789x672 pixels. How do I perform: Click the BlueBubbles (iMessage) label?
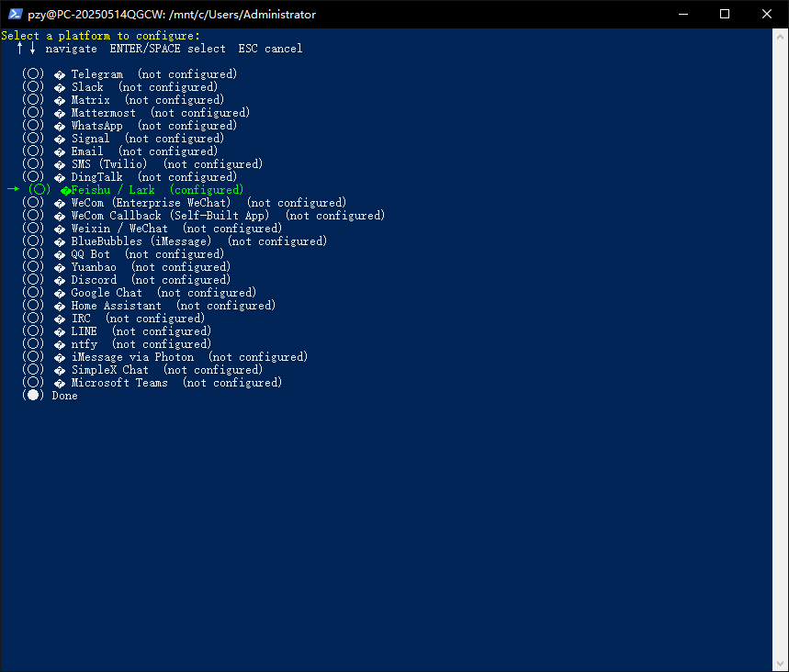(x=141, y=241)
